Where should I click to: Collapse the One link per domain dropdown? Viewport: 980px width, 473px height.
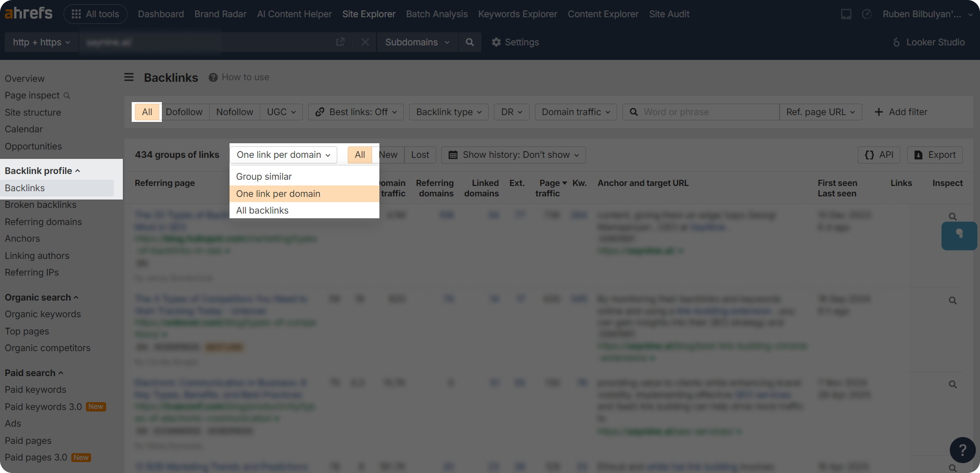(x=284, y=155)
